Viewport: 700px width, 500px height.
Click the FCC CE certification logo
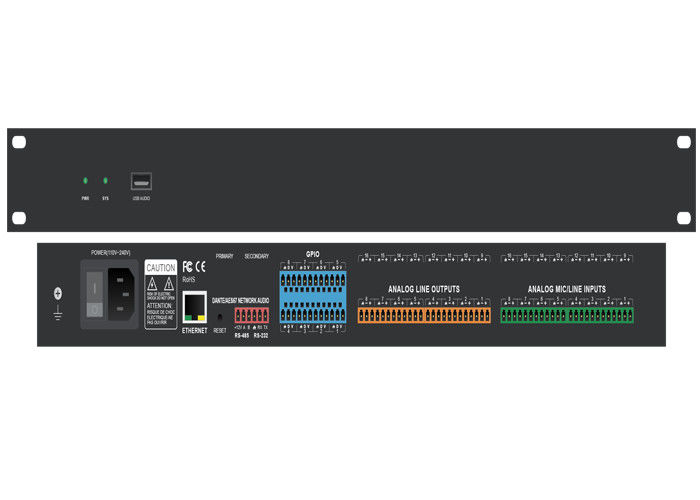[x=193, y=266]
